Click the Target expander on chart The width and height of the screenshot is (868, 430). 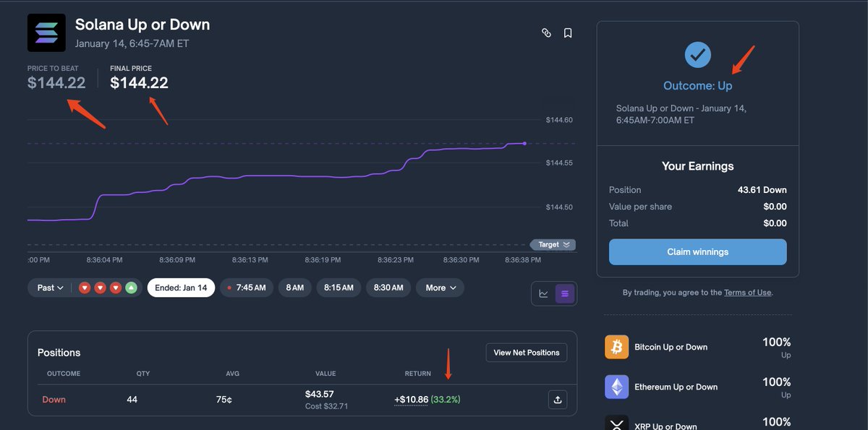click(553, 244)
